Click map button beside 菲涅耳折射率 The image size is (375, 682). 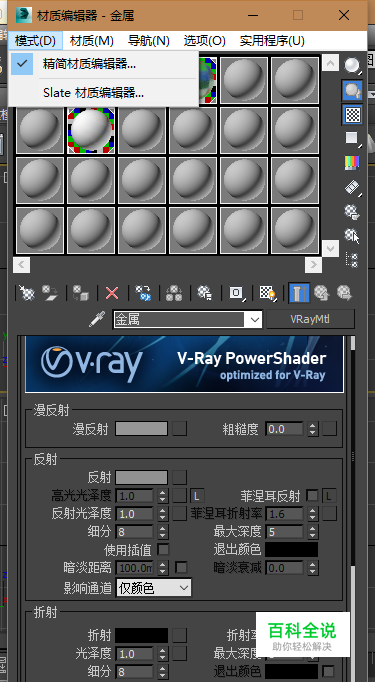[329, 514]
